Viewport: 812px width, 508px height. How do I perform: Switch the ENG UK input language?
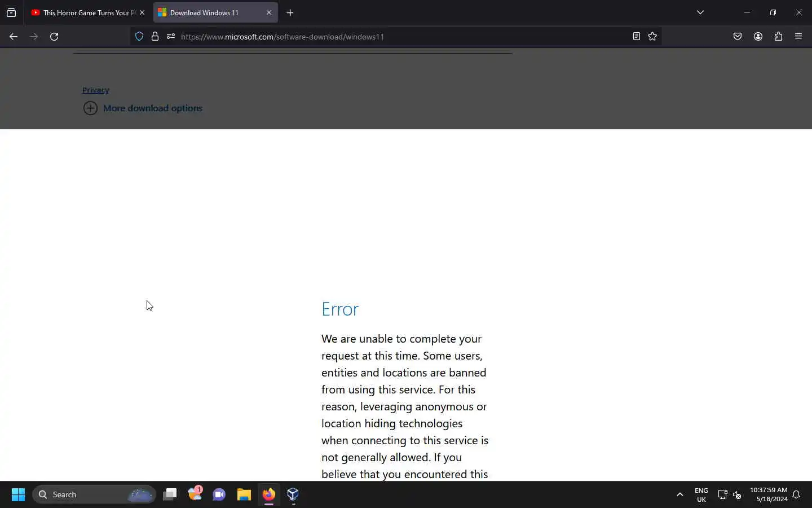[x=701, y=495]
